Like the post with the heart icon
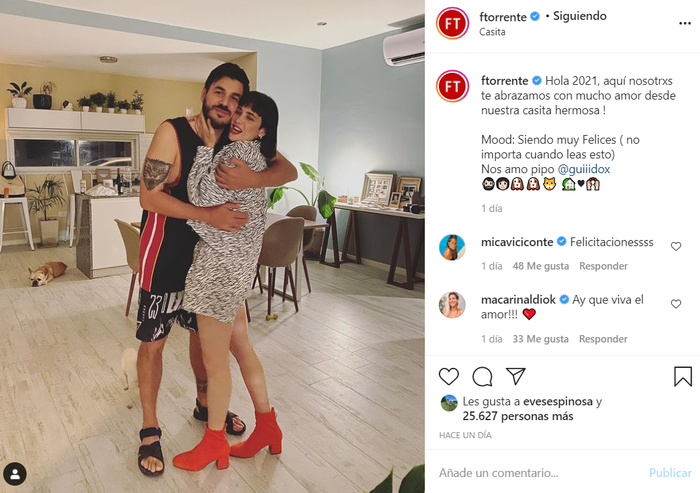The image size is (700, 493). (449, 376)
